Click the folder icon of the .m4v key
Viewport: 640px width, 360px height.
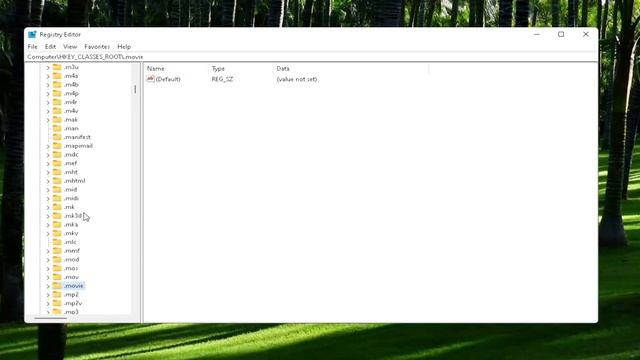point(57,111)
